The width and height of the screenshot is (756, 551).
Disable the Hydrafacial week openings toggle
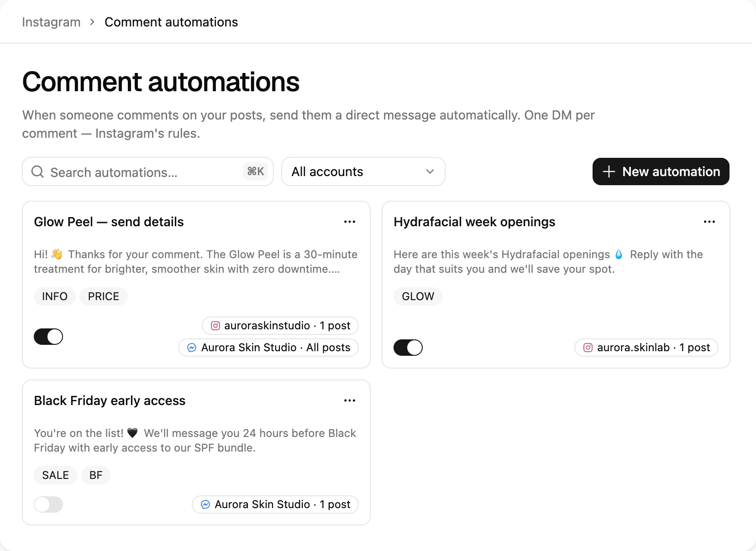point(408,348)
